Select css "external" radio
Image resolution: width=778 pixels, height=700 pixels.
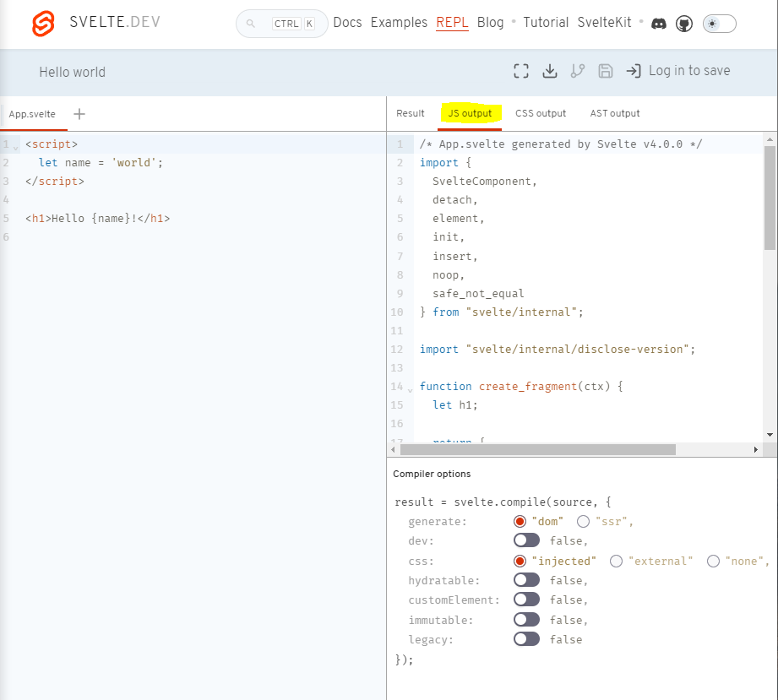coord(617,561)
